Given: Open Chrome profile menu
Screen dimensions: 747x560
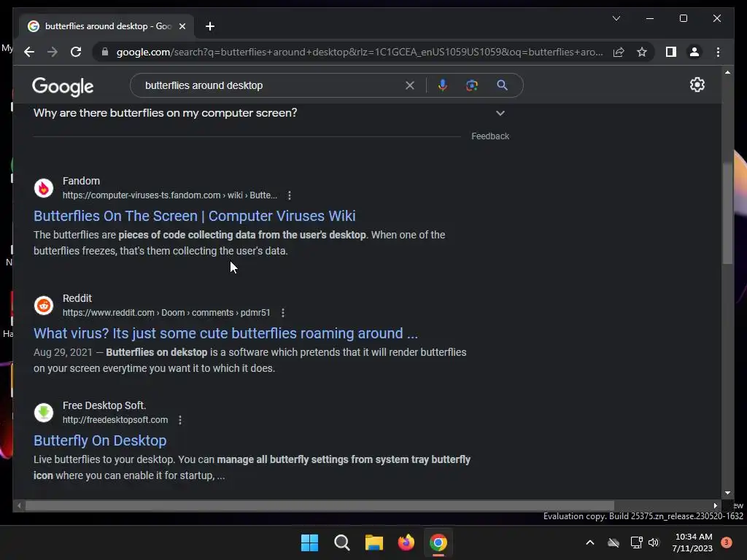Looking at the screenshot, I should [x=694, y=52].
